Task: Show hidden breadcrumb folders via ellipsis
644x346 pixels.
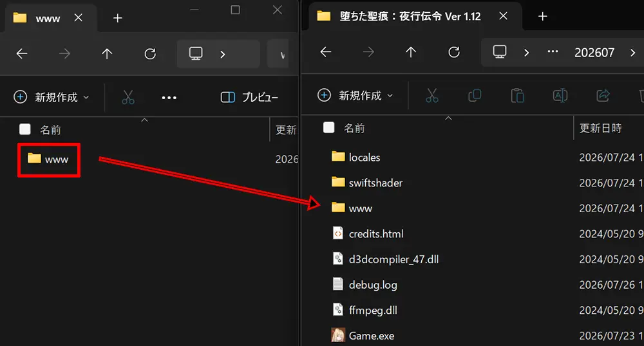Action: pos(553,51)
